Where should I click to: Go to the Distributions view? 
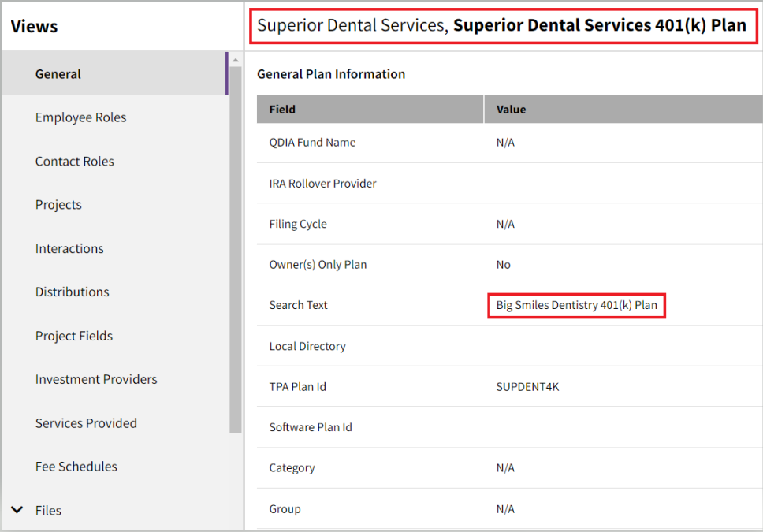[72, 292]
